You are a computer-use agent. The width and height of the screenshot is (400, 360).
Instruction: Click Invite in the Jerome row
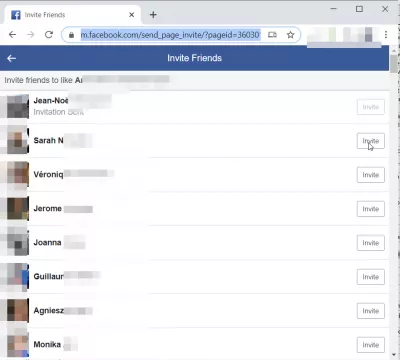pos(371,209)
